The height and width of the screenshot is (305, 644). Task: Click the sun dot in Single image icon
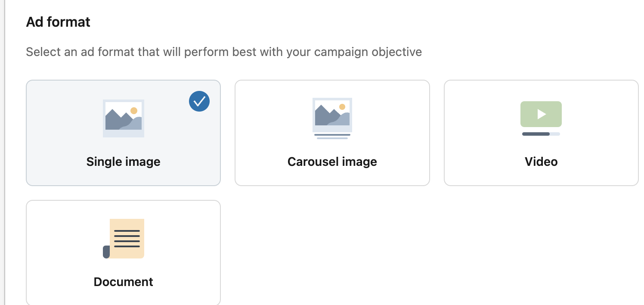pos(134,110)
